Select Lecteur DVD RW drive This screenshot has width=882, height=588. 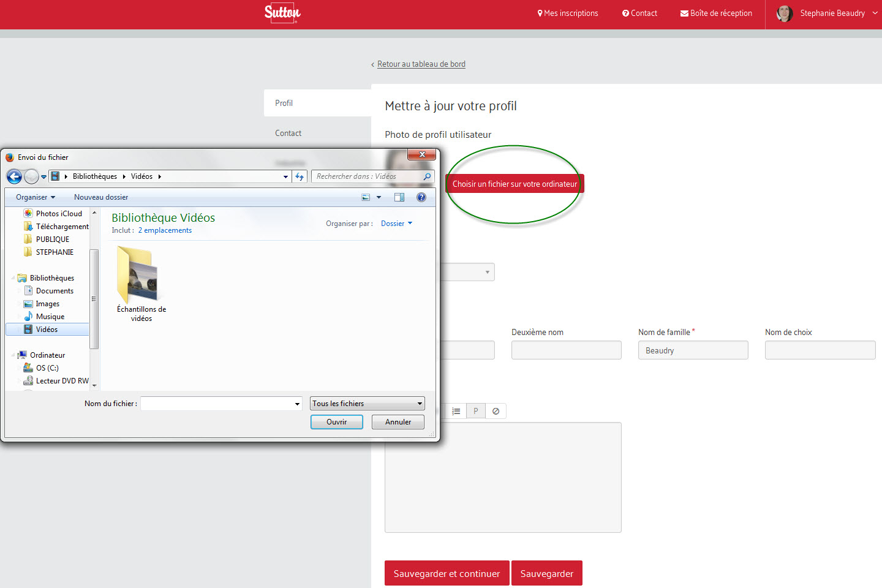coord(56,381)
